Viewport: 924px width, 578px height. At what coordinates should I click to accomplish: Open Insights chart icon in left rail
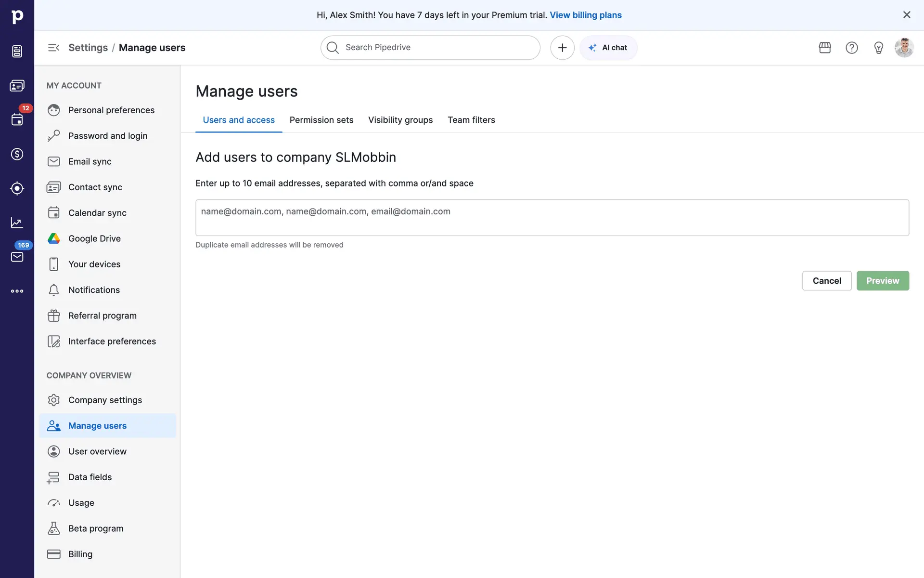pos(17,223)
